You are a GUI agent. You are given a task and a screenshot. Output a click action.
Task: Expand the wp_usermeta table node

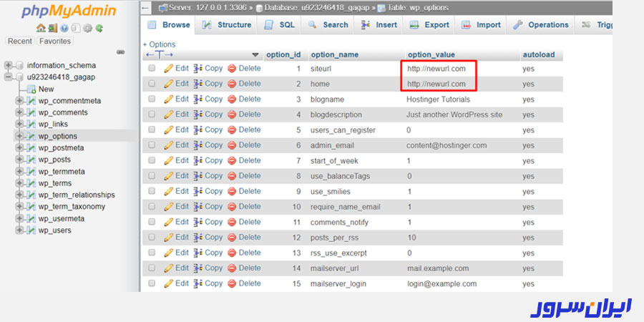[x=19, y=218]
